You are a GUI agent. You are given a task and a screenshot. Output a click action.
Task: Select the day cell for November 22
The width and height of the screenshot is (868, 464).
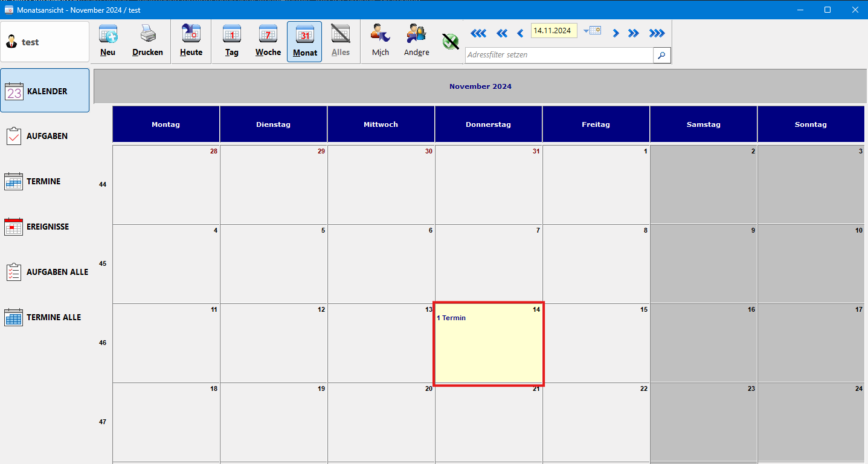click(596, 422)
